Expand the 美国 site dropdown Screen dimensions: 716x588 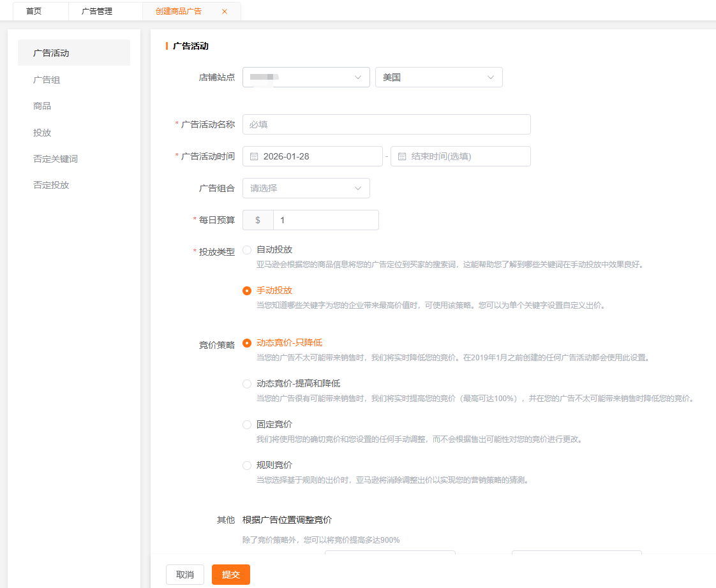click(438, 77)
